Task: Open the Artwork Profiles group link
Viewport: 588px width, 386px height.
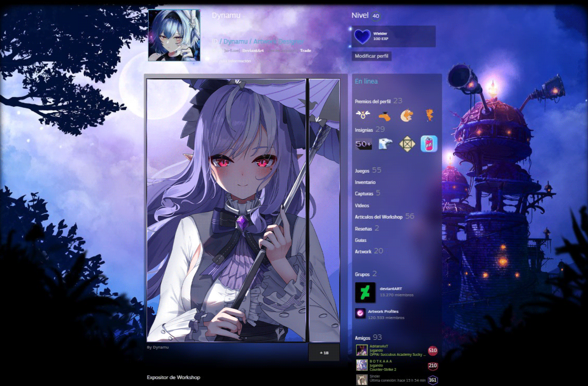Action: pos(383,312)
